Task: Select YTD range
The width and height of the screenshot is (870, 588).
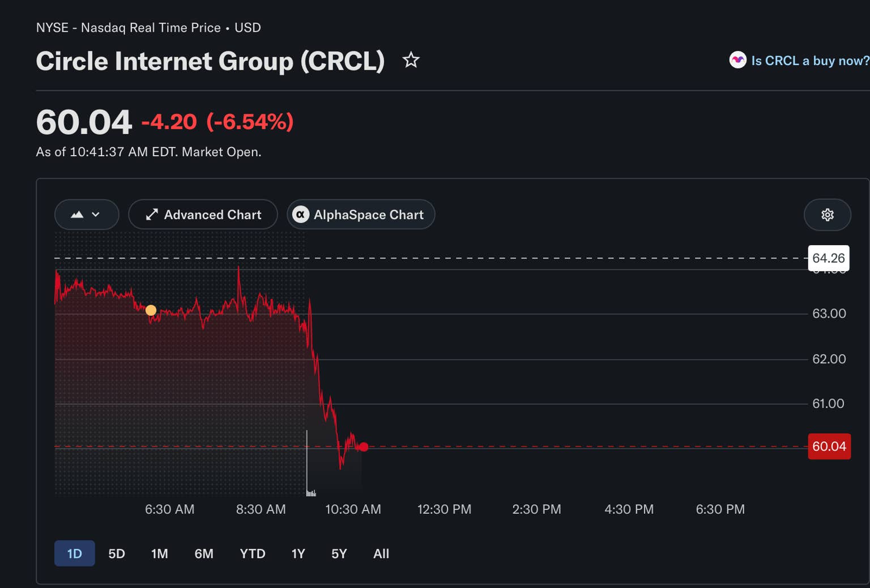Action: pos(253,553)
